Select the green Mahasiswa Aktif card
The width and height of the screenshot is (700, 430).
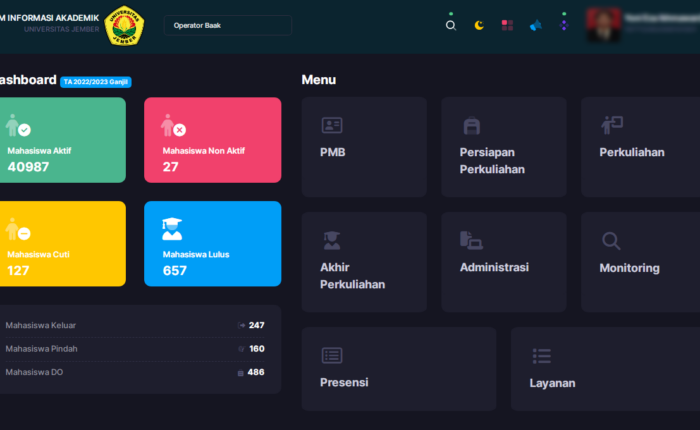[62, 140]
